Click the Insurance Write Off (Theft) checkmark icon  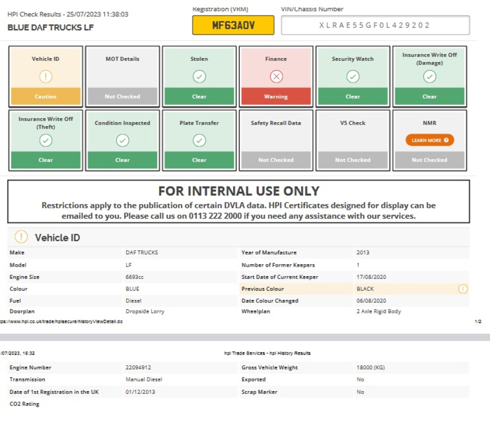[x=46, y=140]
